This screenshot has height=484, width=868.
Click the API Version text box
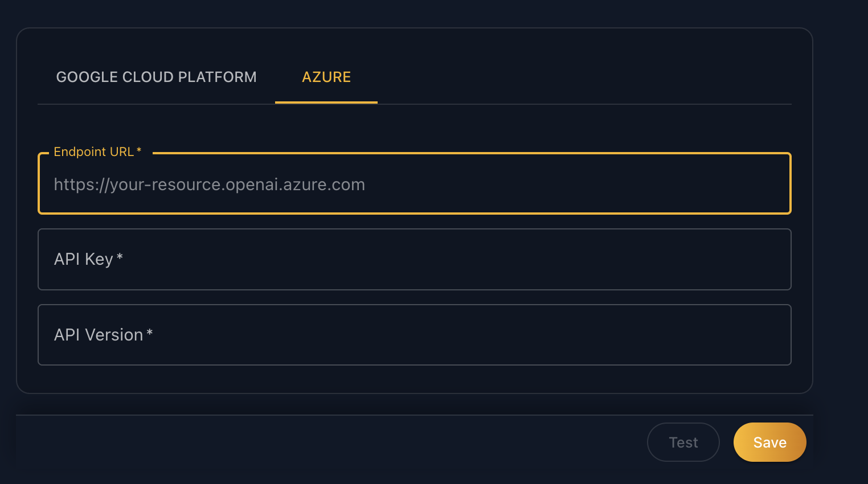pos(415,335)
